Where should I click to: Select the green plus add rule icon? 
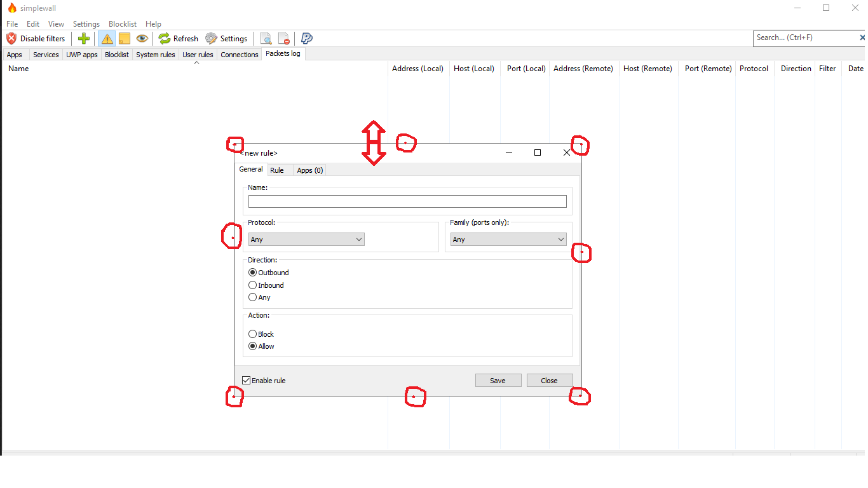click(83, 38)
